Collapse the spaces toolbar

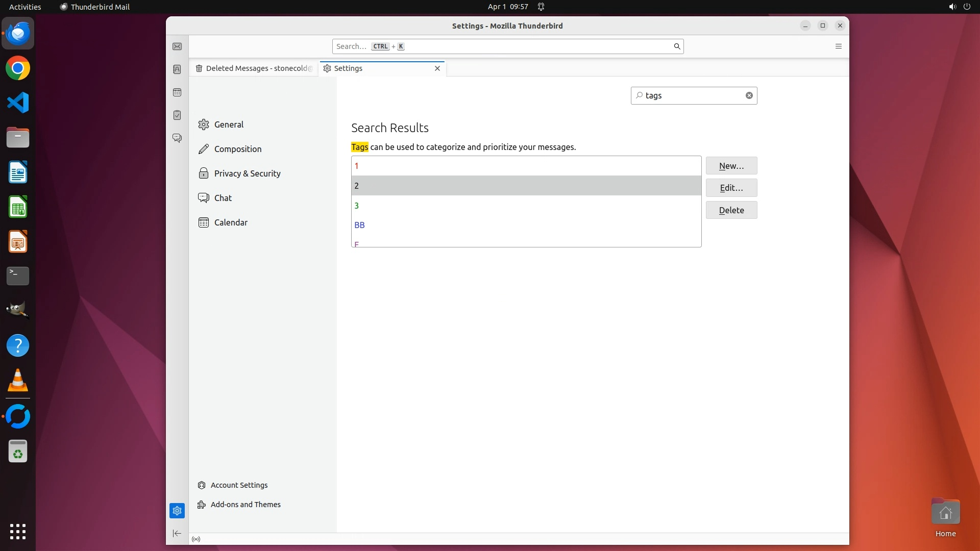[x=177, y=534]
